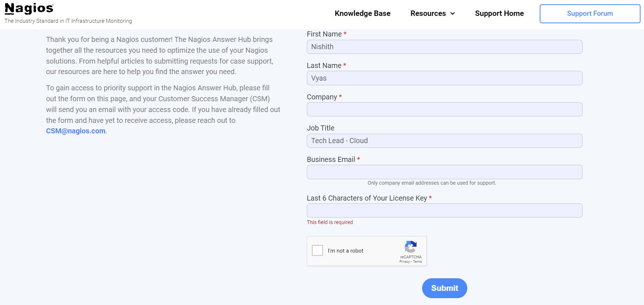Click the Nagios logo
Image resolution: width=644 pixels, height=305 pixels.
coord(29,9)
